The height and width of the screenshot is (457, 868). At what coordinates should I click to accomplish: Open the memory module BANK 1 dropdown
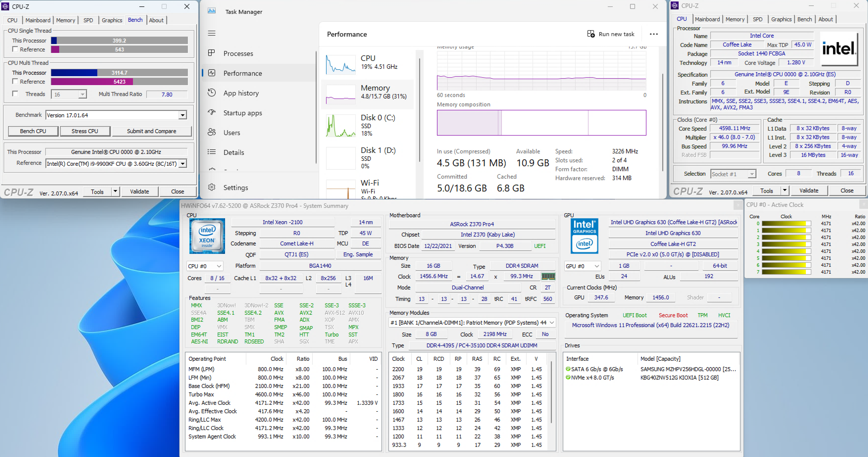tap(472, 322)
